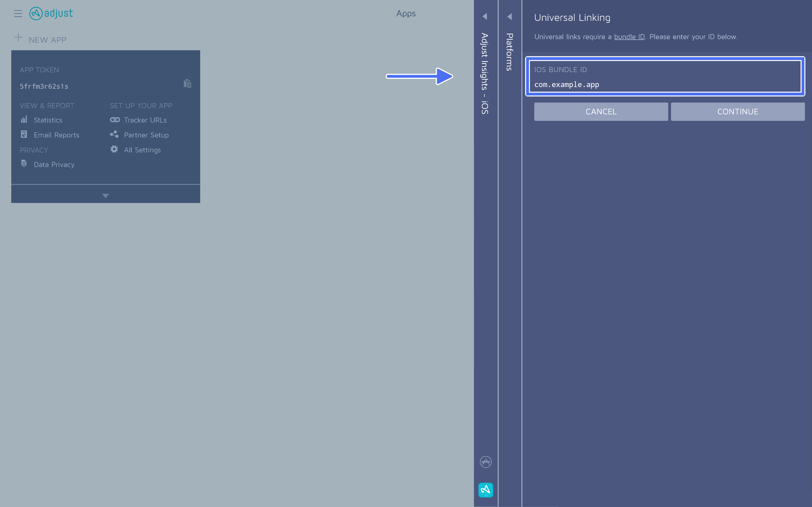The image size is (812, 507).
Task: Click the All Settings gear icon
Action: click(x=114, y=149)
